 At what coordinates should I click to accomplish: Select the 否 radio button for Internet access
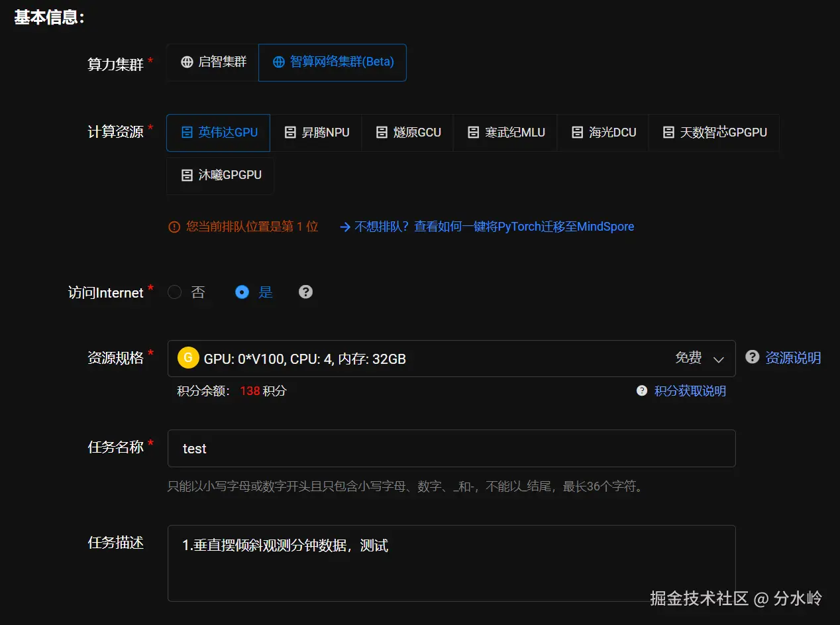click(x=174, y=292)
